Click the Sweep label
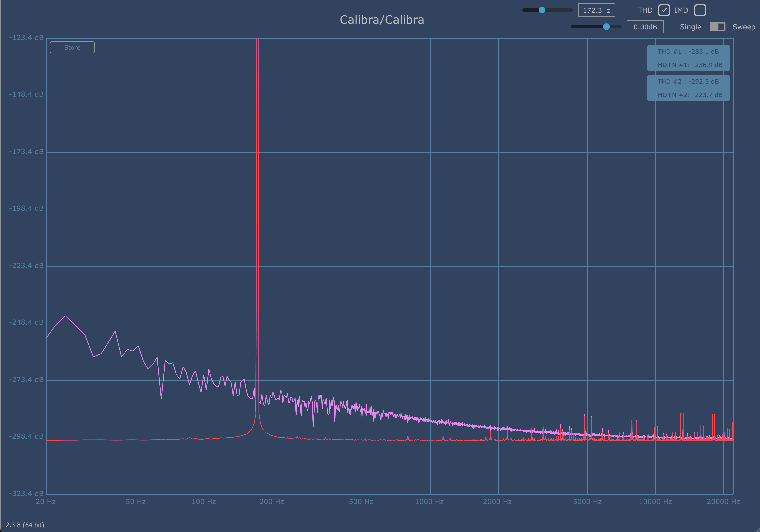This screenshot has height=532, width=760. 744,27
